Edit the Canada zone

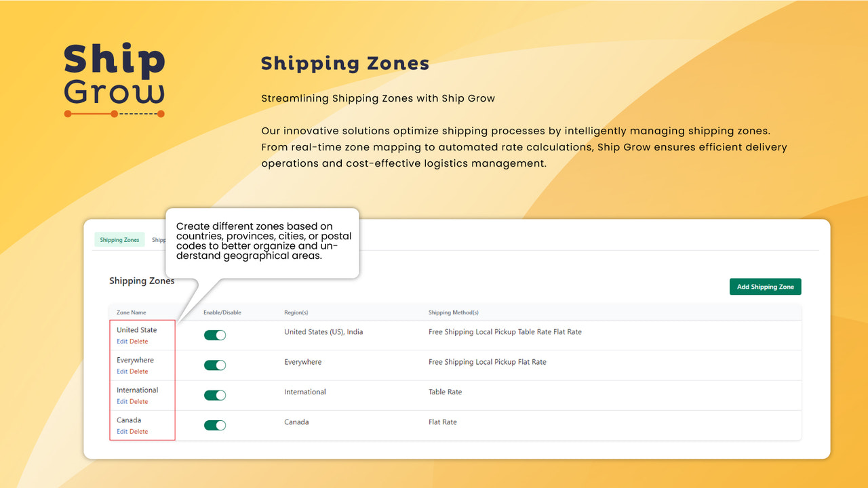123,431
